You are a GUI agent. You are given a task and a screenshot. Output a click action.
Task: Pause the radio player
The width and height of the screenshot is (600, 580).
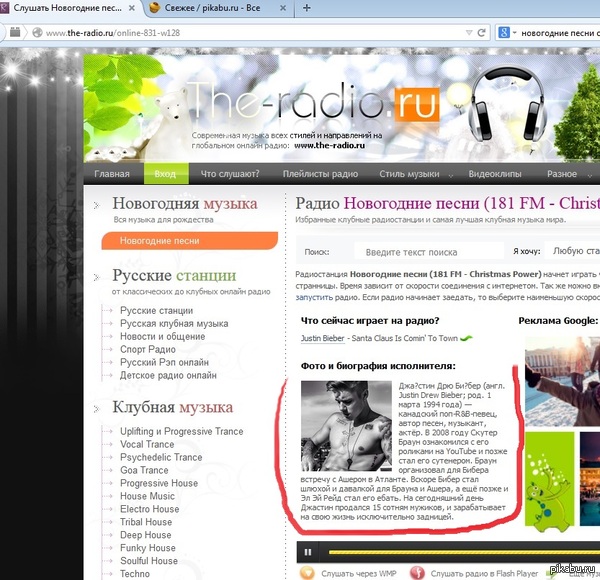point(308,552)
